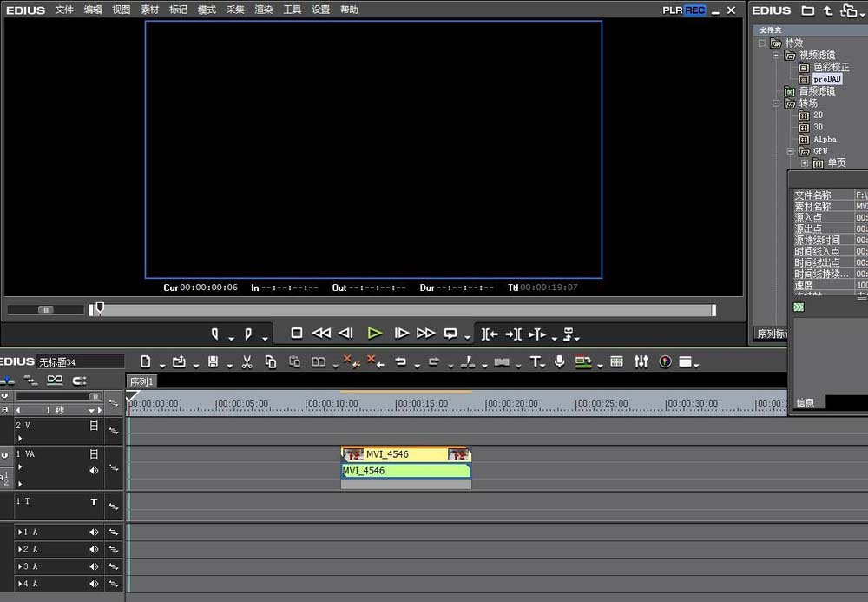Collapse the 转场 tree node
The width and height of the screenshot is (868, 602).
pos(776,103)
